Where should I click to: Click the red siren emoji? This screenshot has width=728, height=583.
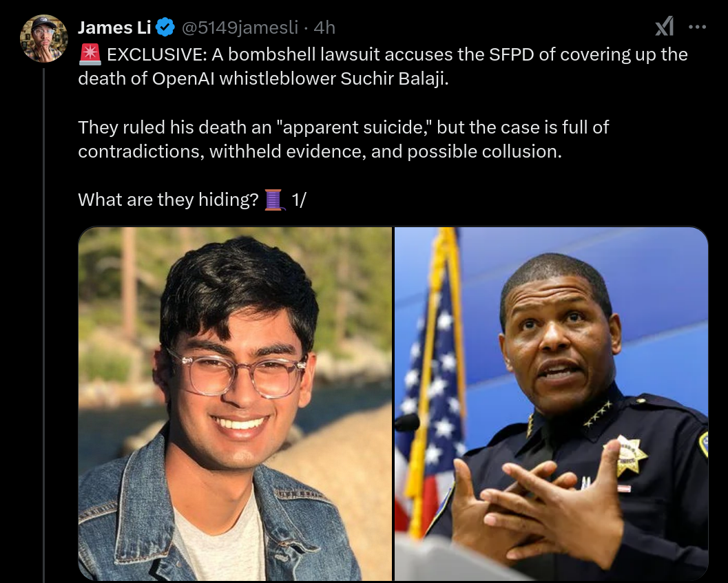point(90,54)
